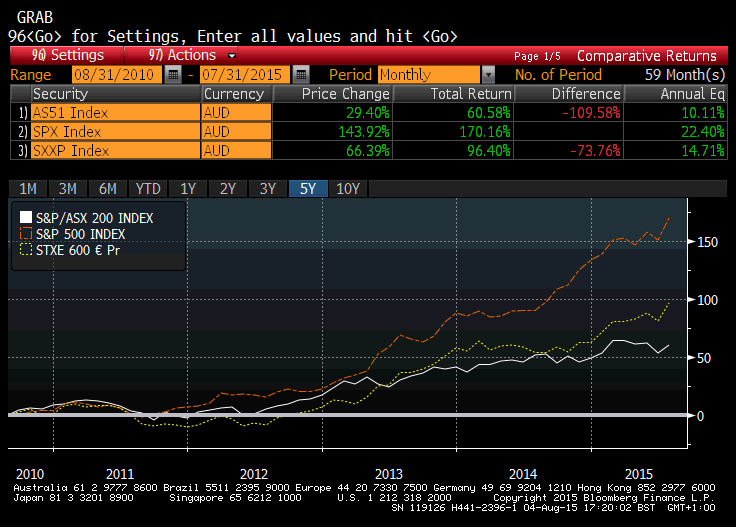Viewport: 736px width, 527px height.
Task: Open the Actions dropdown arrow
Action: [x=231, y=56]
